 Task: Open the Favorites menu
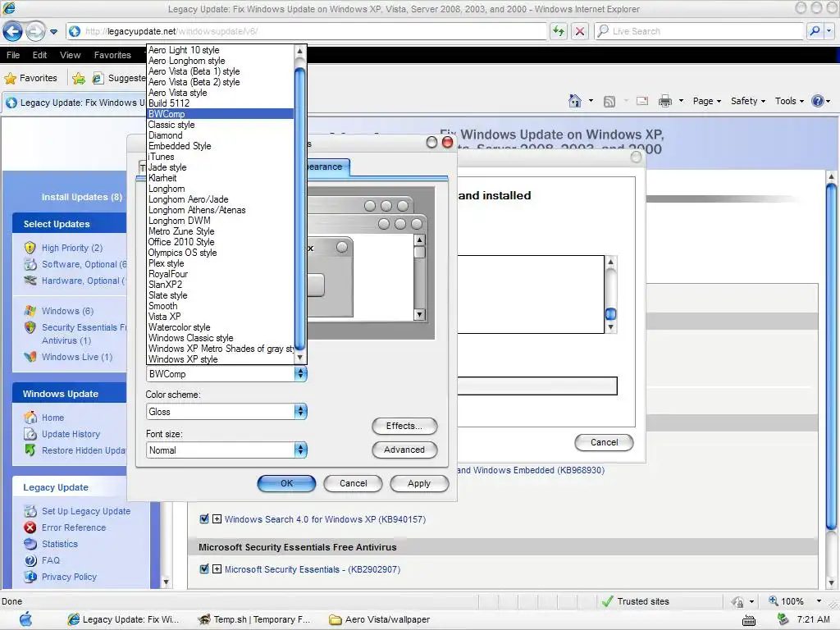pyautogui.click(x=112, y=55)
